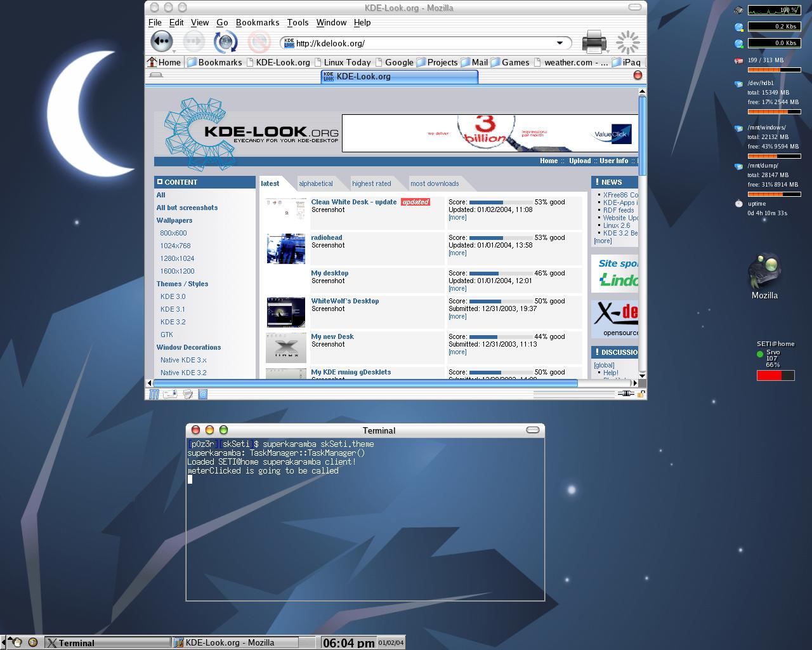
Task: Click the Linux 2.6 news link
Action: coord(617,225)
